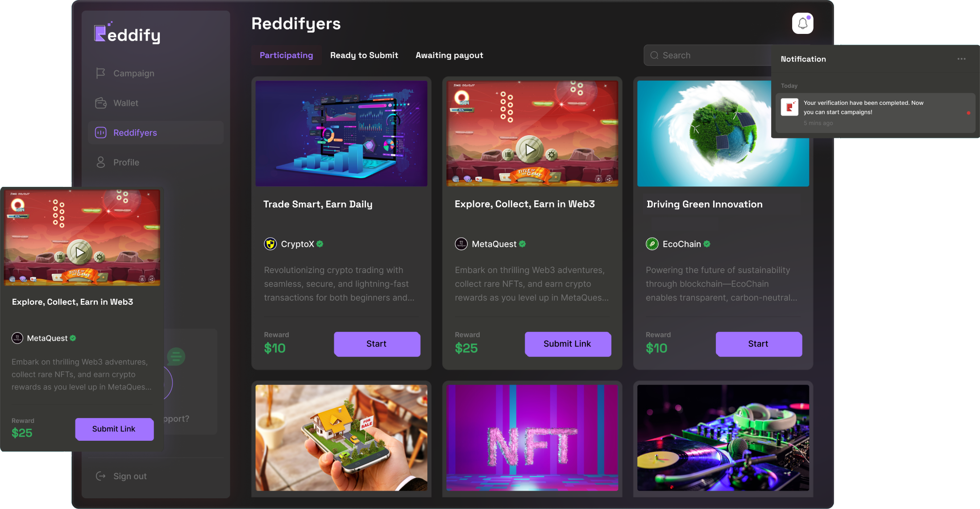Open the NFT campaign thumbnail
980x509 pixels.
point(532,438)
